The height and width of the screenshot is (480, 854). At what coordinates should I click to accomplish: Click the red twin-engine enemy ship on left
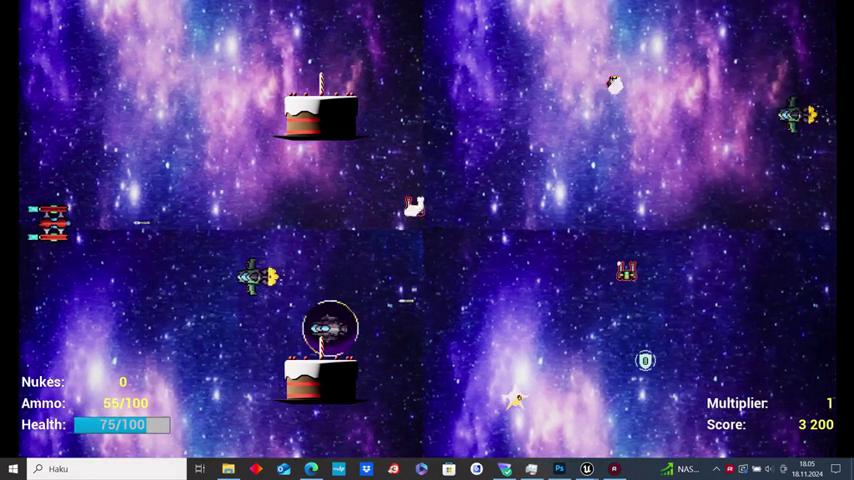click(x=49, y=223)
